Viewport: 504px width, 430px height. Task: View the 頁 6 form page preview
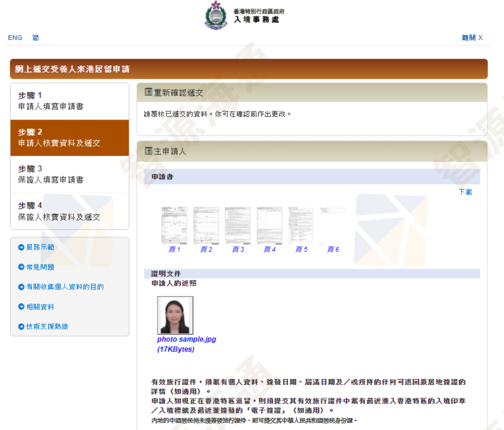tap(333, 249)
